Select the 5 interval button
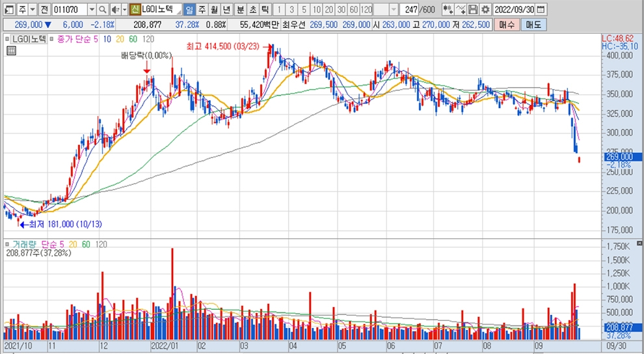 tap(304, 9)
